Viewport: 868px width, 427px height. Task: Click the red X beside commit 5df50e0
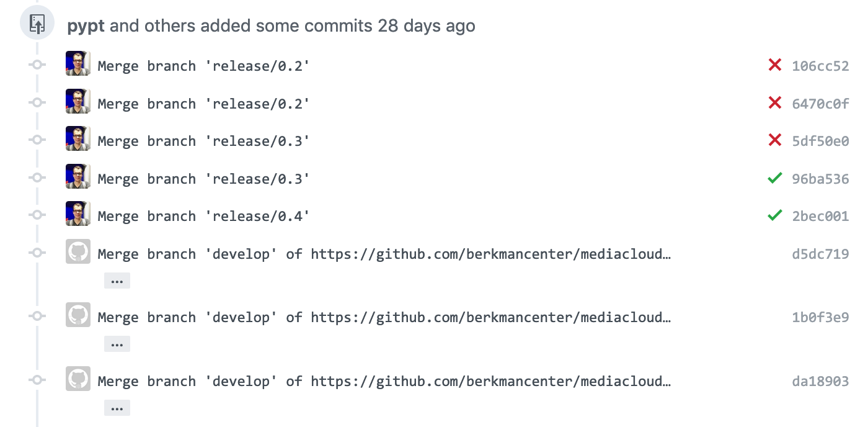point(775,140)
